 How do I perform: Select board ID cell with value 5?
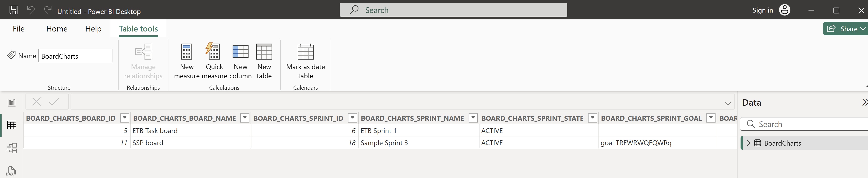[x=77, y=130]
